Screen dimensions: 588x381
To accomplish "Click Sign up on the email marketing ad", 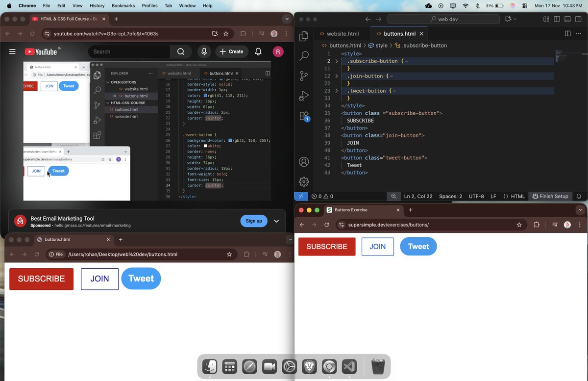I will point(254,221).
